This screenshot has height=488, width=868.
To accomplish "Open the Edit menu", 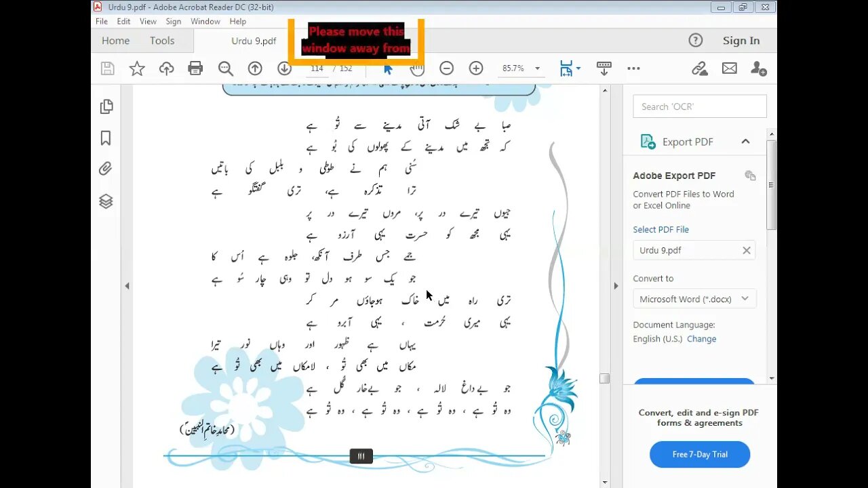I will [x=123, y=22].
